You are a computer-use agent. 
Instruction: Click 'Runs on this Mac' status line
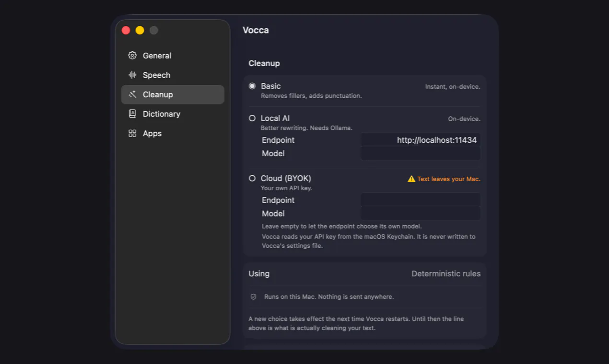(329, 297)
